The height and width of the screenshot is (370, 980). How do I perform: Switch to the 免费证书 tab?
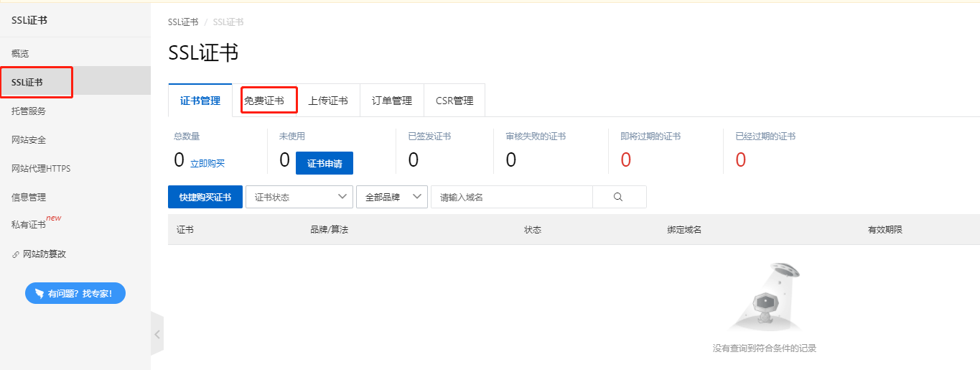pos(264,101)
